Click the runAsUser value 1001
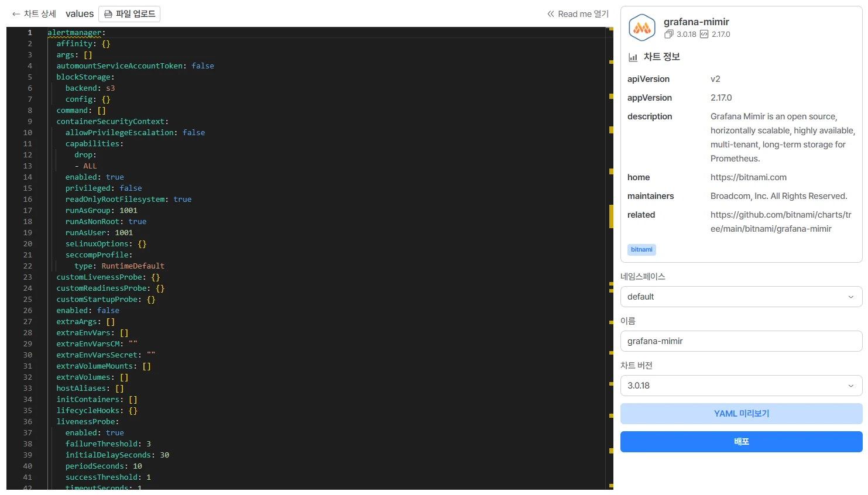This screenshot has width=868, height=495. [x=123, y=233]
